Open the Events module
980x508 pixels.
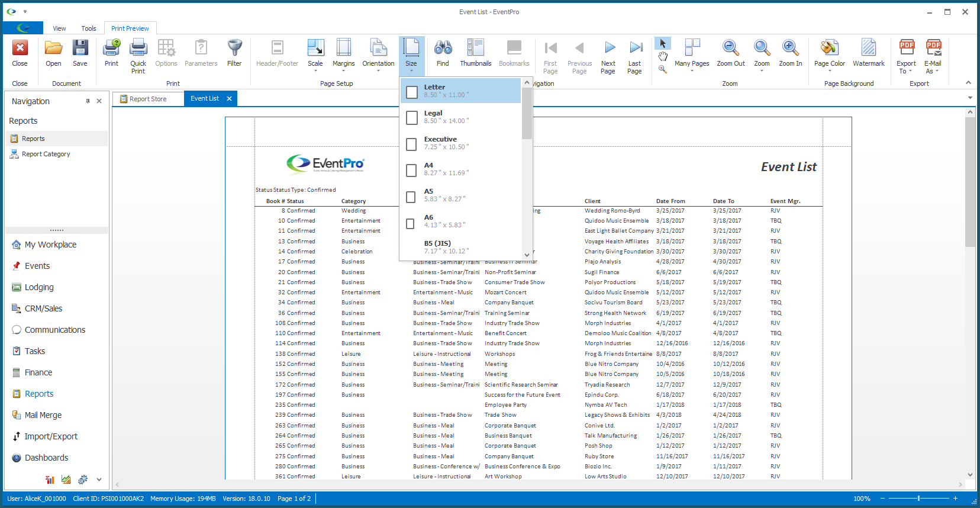point(37,266)
